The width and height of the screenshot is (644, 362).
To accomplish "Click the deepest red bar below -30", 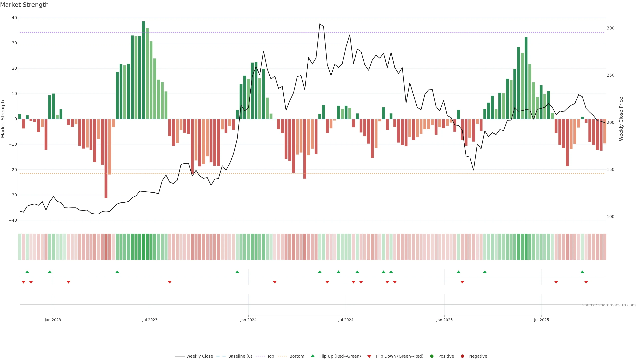I will [106, 158].
